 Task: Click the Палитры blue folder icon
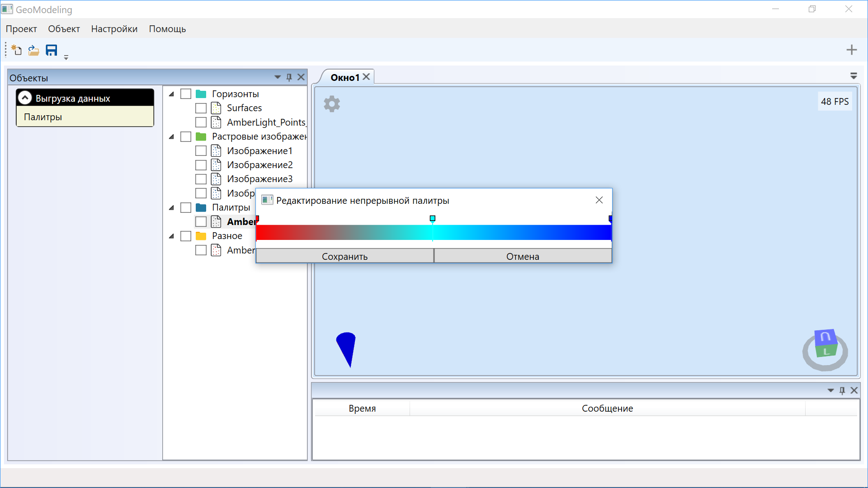201,207
